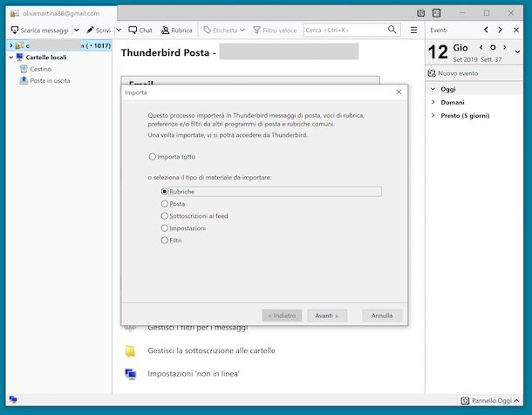This screenshot has height=415, width=532.
Task: Click the Nuovo evento calendar icon
Action: (432, 73)
